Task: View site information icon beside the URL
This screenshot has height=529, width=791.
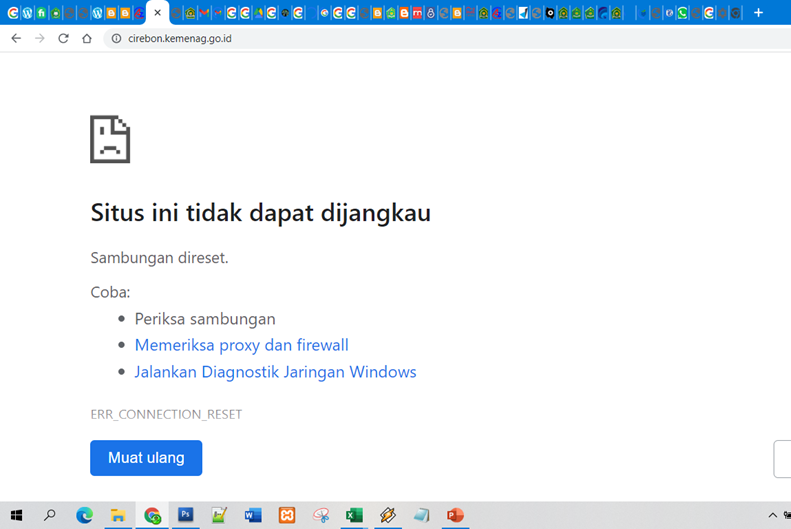Action: (x=117, y=38)
